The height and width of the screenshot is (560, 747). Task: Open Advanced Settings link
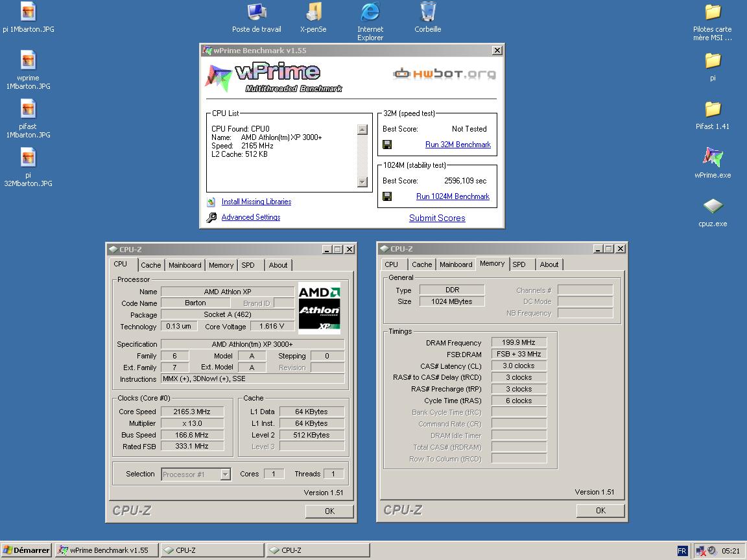[250, 217]
